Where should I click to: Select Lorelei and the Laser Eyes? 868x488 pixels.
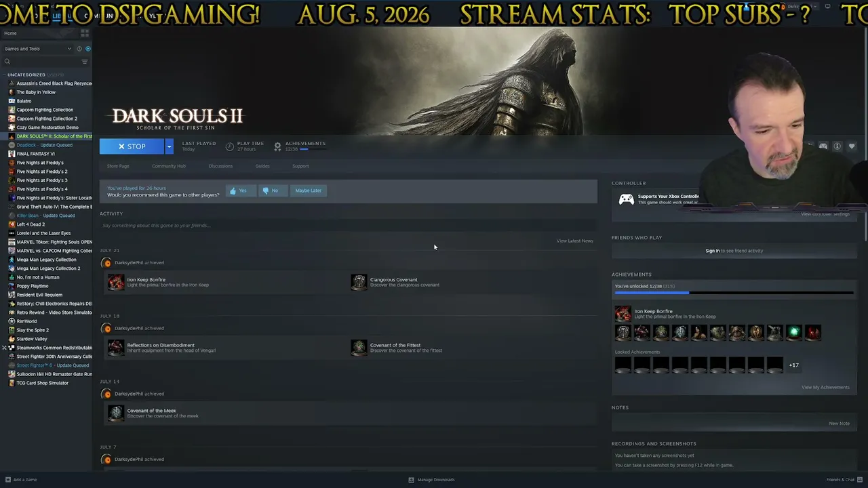43,233
